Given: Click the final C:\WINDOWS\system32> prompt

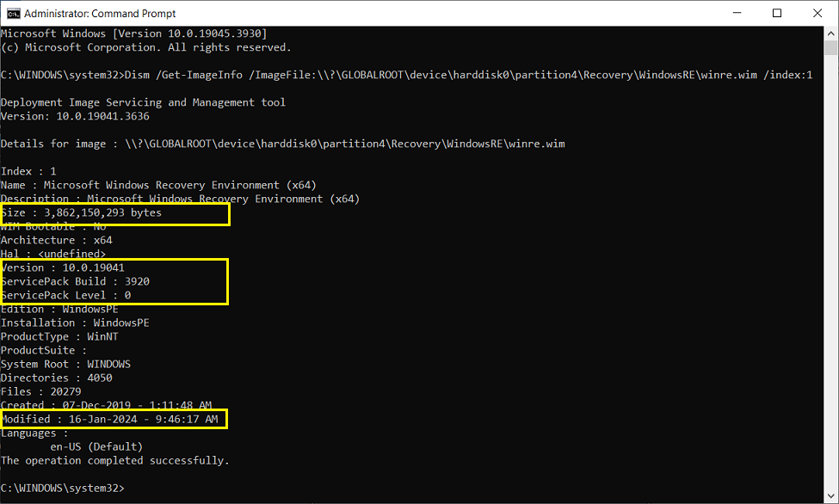Looking at the screenshot, I should coord(63,488).
